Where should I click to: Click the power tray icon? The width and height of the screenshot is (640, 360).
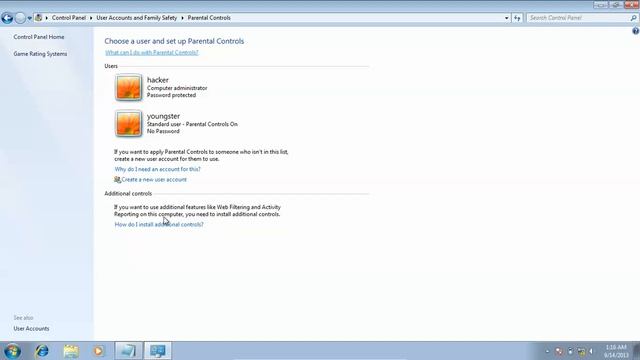(570, 351)
